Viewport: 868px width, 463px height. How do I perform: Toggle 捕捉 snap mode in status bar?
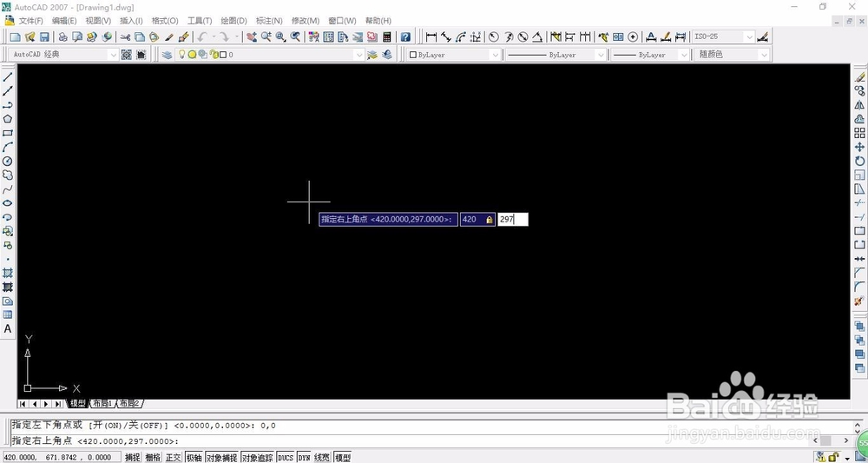(x=132, y=458)
